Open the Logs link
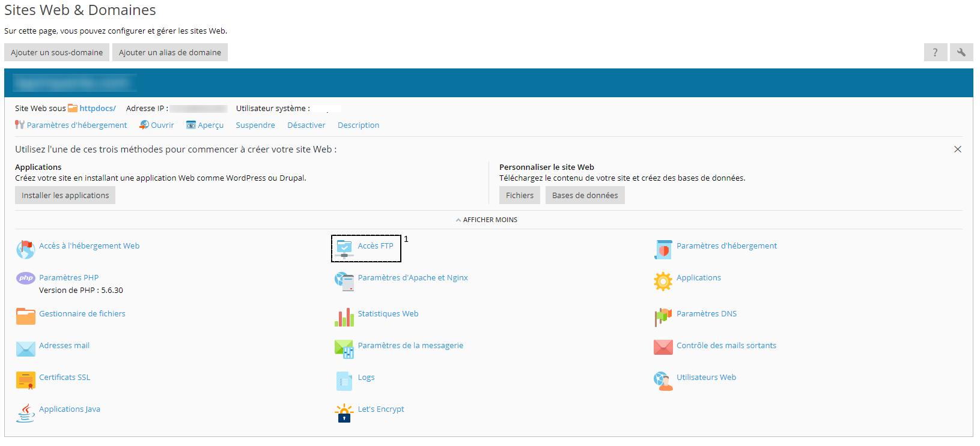980x446 pixels. 367,377
